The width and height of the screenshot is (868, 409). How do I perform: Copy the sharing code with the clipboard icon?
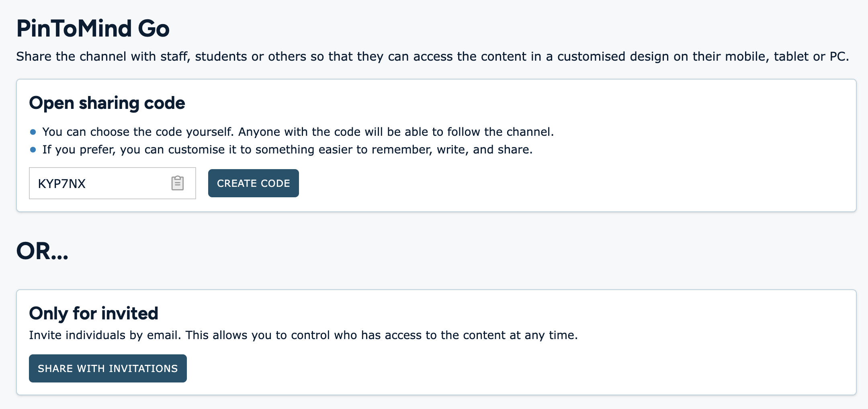tap(178, 183)
